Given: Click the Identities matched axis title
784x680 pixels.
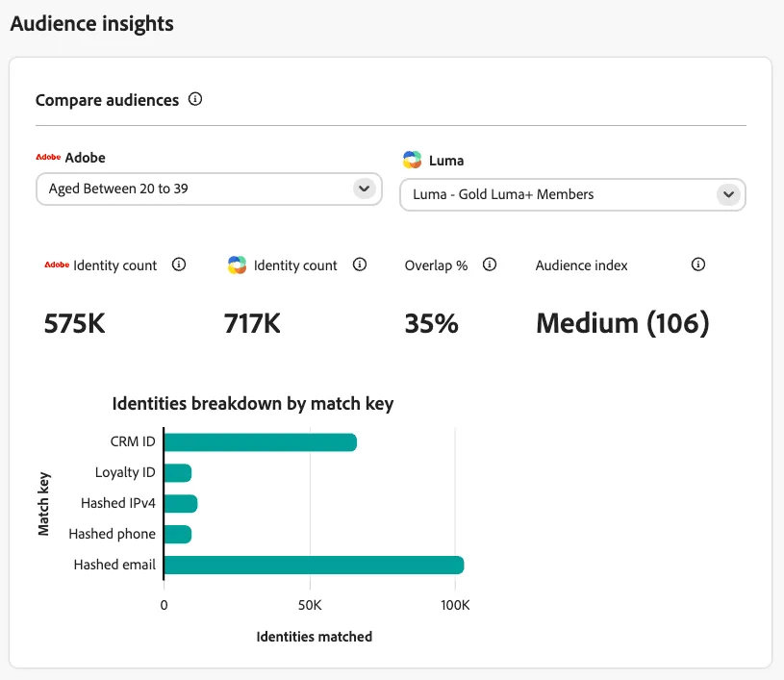Looking at the screenshot, I should [x=314, y=637].
